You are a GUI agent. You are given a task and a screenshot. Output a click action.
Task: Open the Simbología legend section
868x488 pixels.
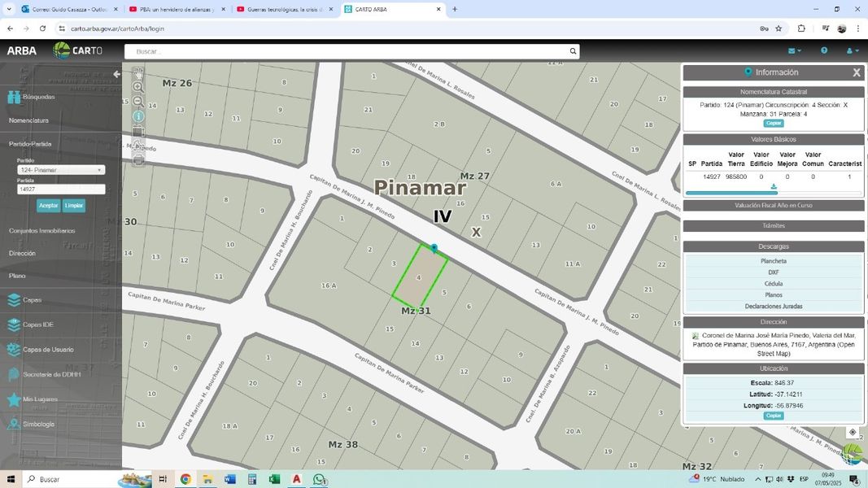pyautogui.click(x=31, y=424)
